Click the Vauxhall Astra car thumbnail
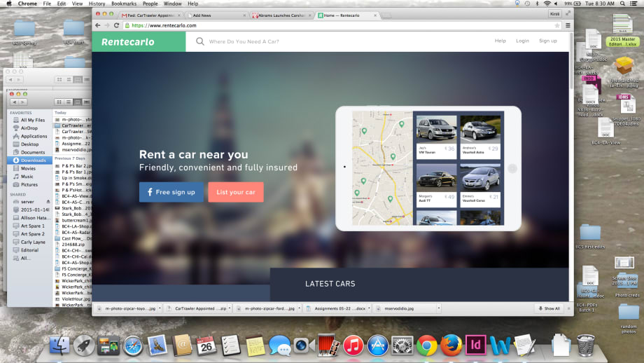The width and height of the screenshot is (644, 363). 480,129
